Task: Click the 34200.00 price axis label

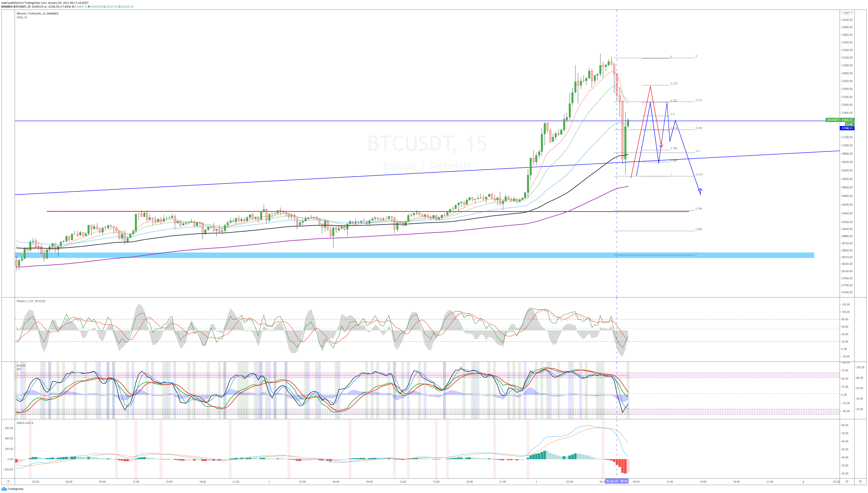Action: (847, 20)
